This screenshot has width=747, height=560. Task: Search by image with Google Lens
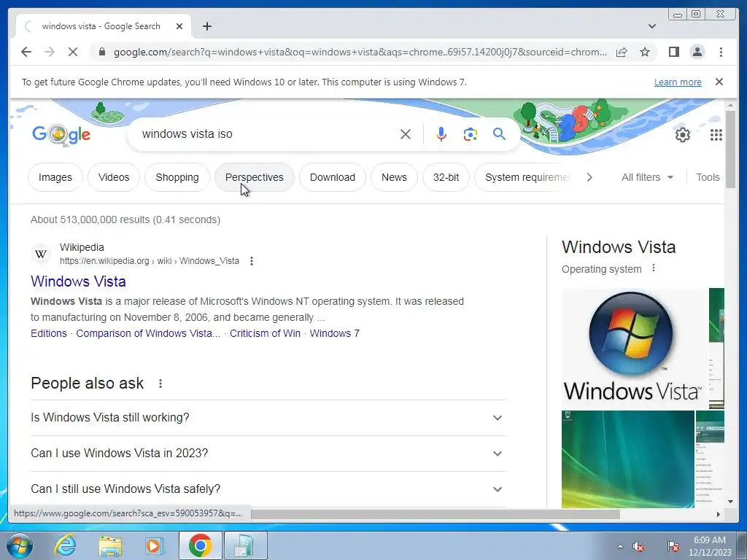pos(471,134)
